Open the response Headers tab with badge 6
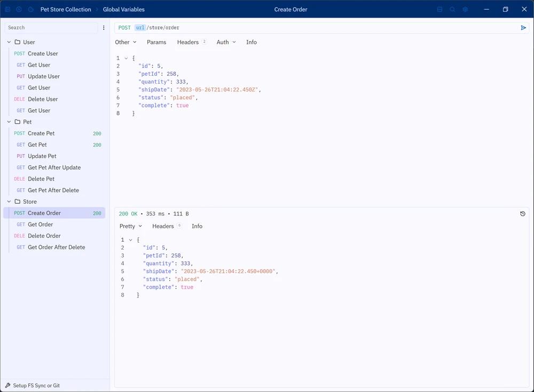534x392 pixels. [167, 226]
